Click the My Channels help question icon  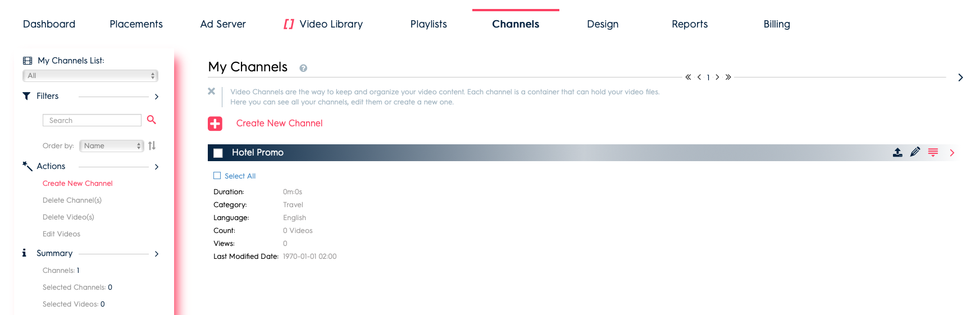pos(303,69)
